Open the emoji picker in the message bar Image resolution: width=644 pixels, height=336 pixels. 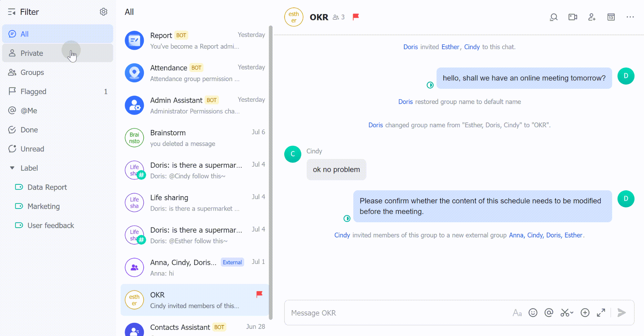(533, 313)
